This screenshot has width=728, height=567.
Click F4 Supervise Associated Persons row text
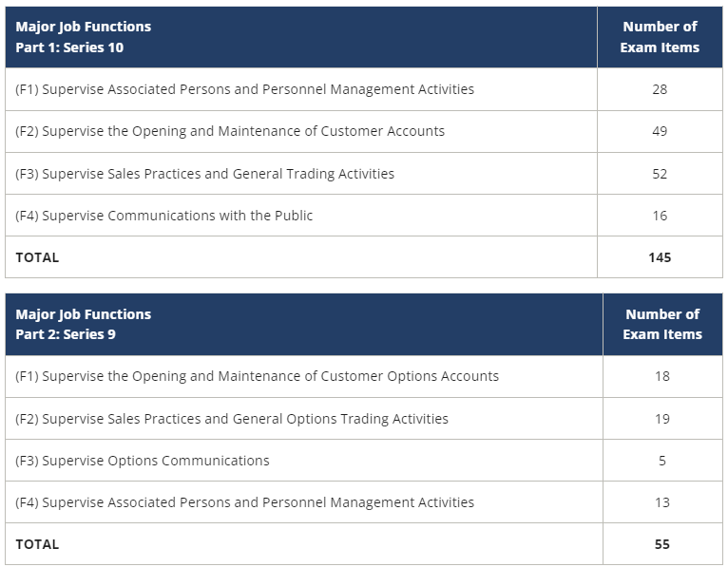[244, 502]
